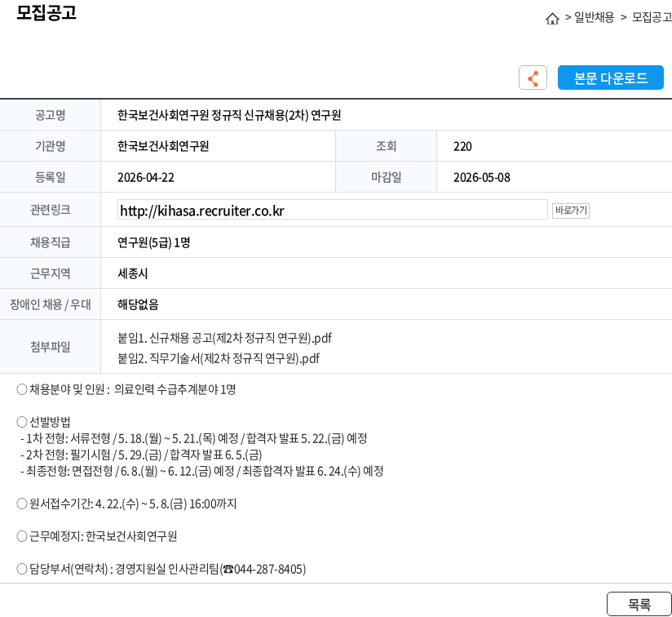Open 모집공고 breadcrumb link
672x617 pixels.
point(652,17)
